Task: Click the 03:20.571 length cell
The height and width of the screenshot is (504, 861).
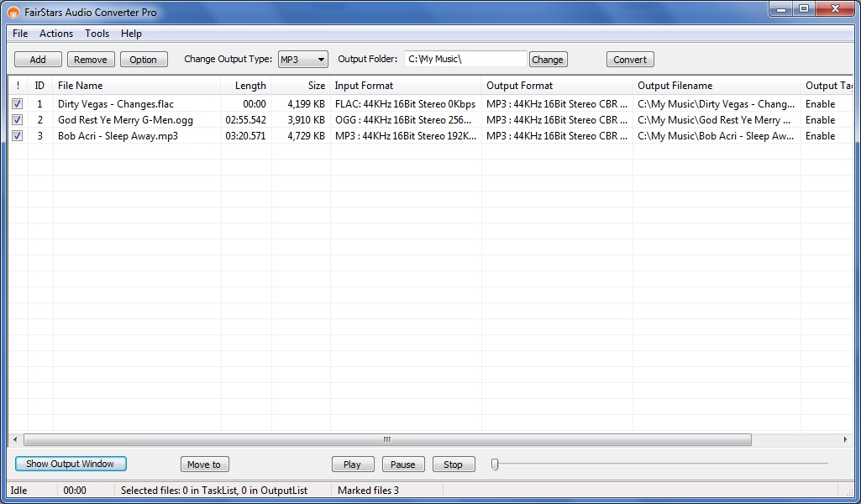Action: pos(245,135)
